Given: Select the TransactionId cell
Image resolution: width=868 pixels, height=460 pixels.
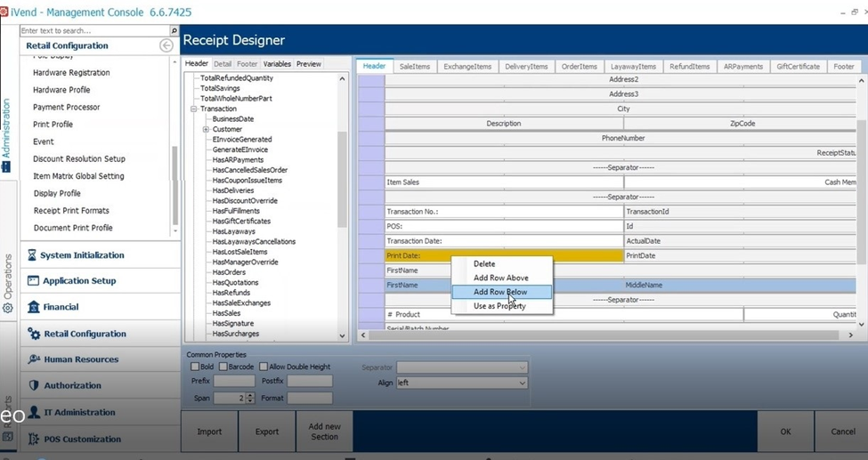Looking at the screenshot, I should click(740, 212).
